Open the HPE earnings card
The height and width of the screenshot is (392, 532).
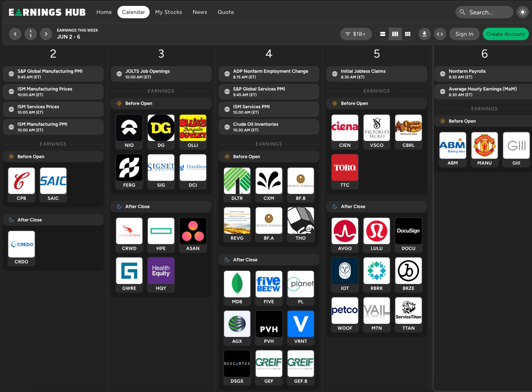tap(161, 235)
